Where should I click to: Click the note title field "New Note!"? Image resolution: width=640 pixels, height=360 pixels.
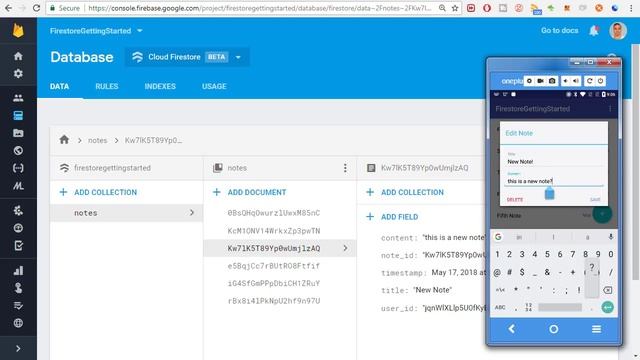click(x=554, y=162)
